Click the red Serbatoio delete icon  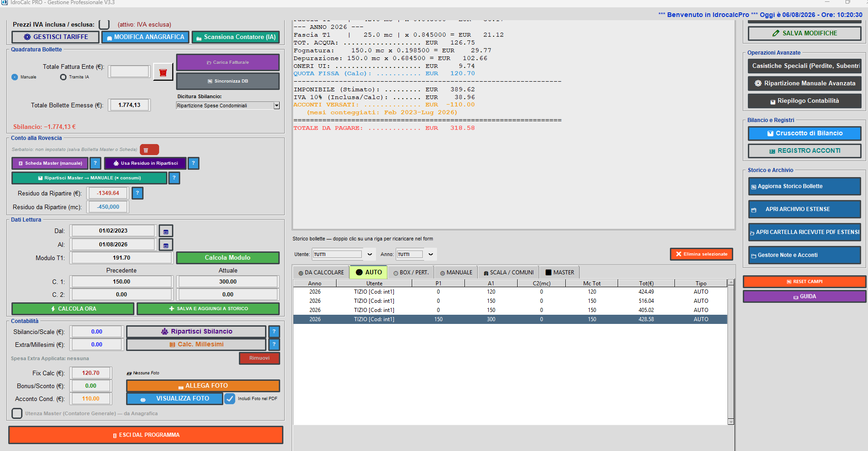tap(149, 150)
